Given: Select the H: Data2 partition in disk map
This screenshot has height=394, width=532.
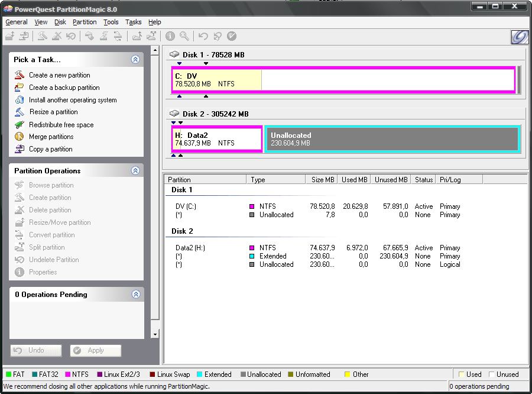Looking at the screenshot, I should coord(217,139).
